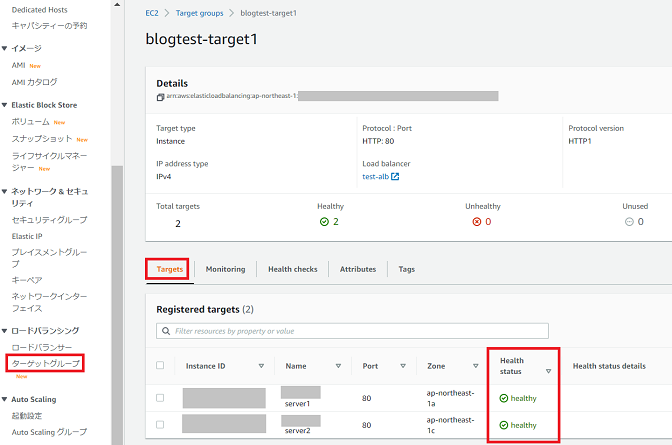672x445 pixels.
Task: Click ap-northeast-1c zone cell
Action: (x=450, y=425)
